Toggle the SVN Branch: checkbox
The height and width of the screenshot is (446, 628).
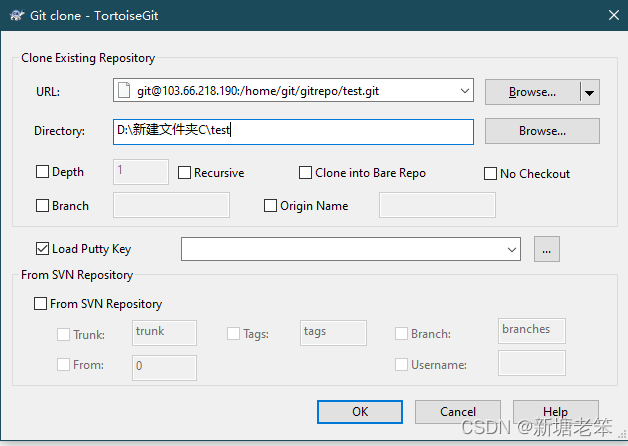pos(401,333)
